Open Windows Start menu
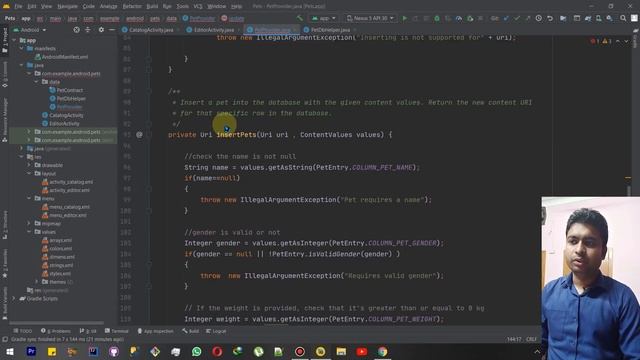This screenshot has width=640, height=360. (10, 351)
